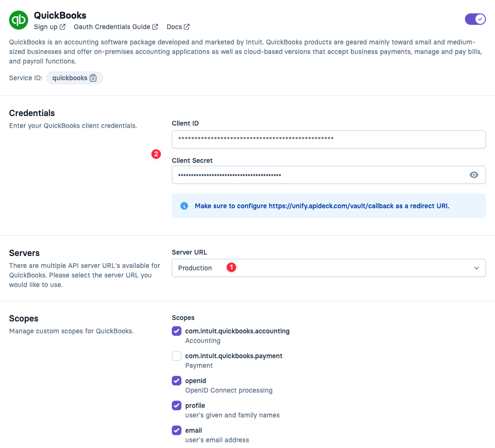Screen dimensions: 495x448
Task: Click the 'Manage custom scopes for QuickBooks.' text
Action: (x=71, y=331)
